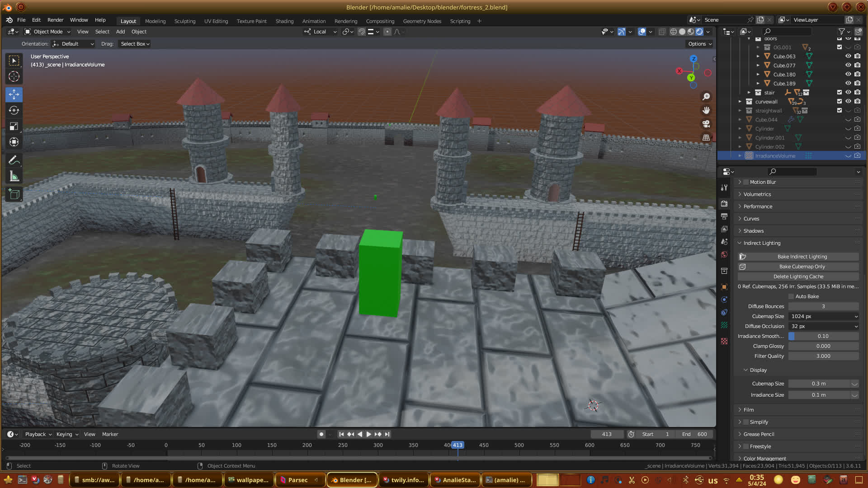Image resolution: width=868 pixels, height=488 pixels.
Task: Toggle camera view icon in viewport
Action: click(x=706, y=124)
